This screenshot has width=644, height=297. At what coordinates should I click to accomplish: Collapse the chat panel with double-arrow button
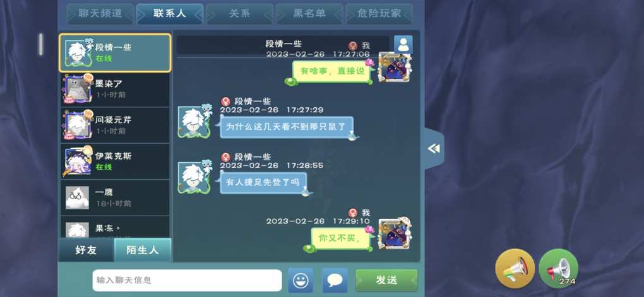[434, 149]
